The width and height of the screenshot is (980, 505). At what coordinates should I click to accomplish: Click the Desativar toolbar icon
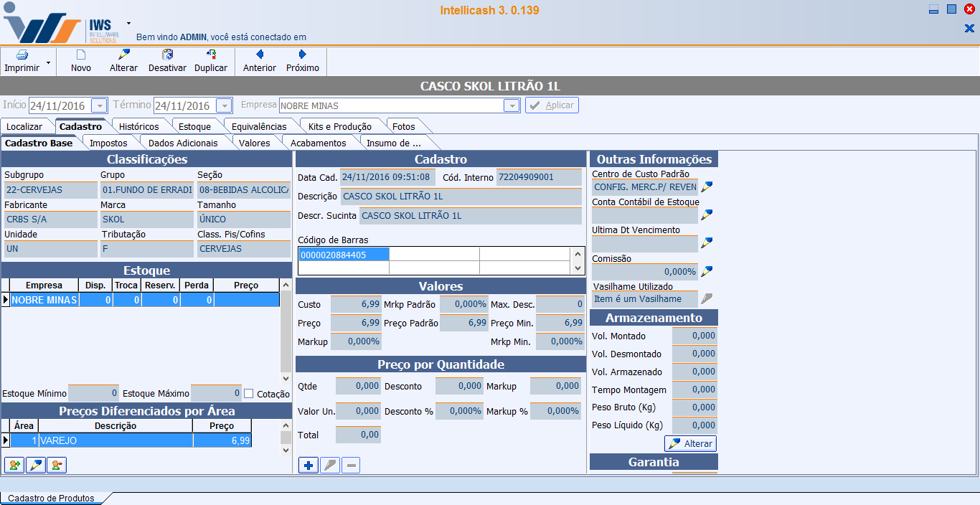coord(167,55)
